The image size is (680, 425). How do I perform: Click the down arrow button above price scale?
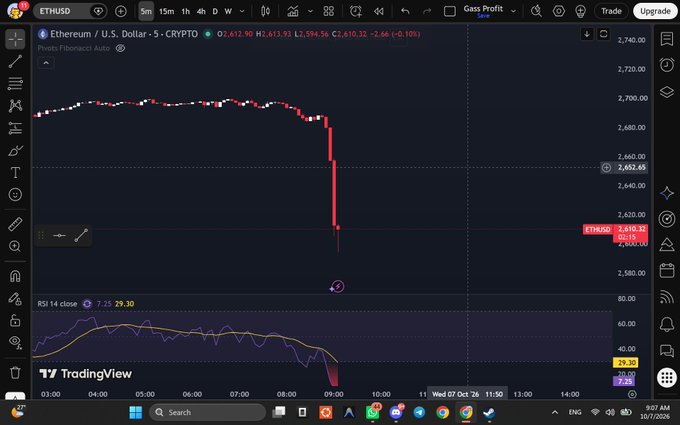tap(587, 34)
